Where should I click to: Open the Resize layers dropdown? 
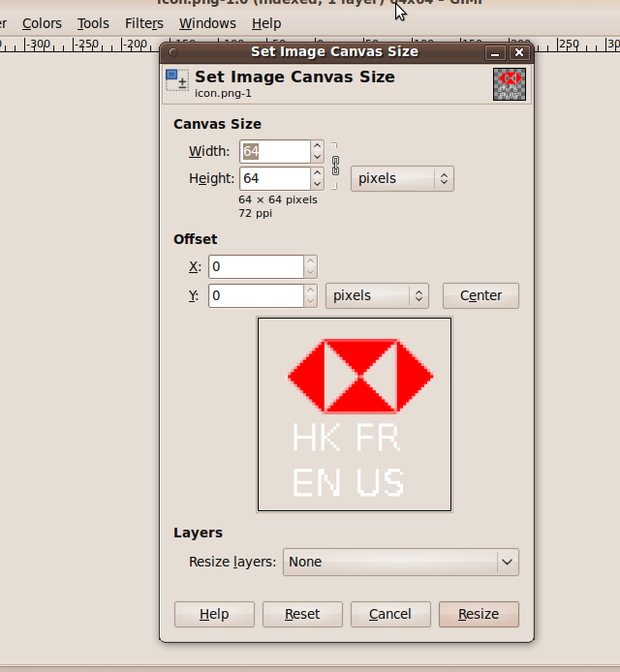point(401,562)
